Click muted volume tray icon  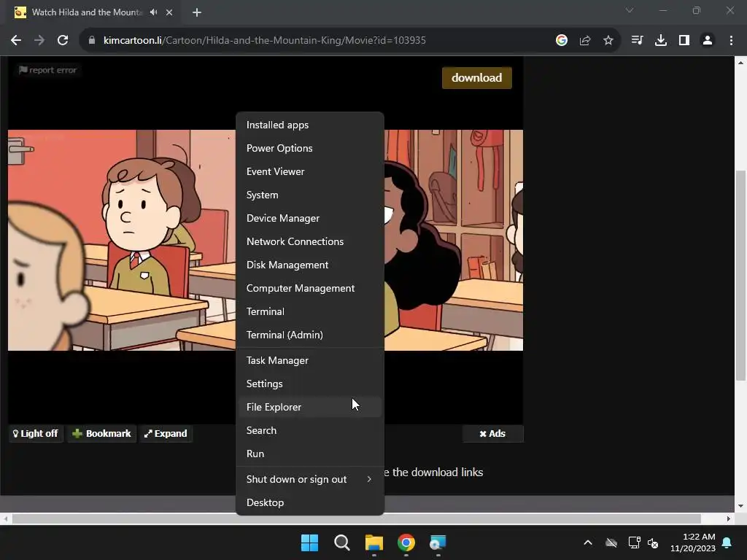click(653, 542)
